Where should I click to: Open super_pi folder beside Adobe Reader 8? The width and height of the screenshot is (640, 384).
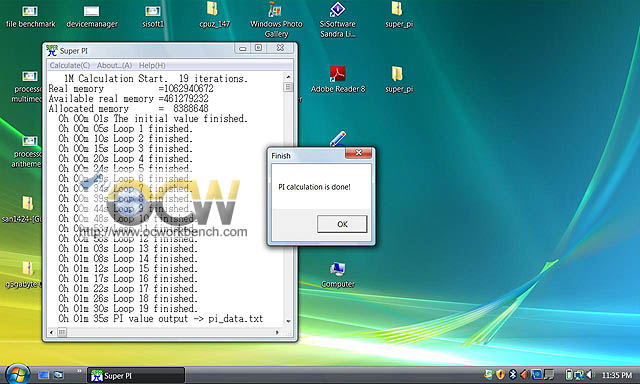pyautogui.click(x=399, y=80)
